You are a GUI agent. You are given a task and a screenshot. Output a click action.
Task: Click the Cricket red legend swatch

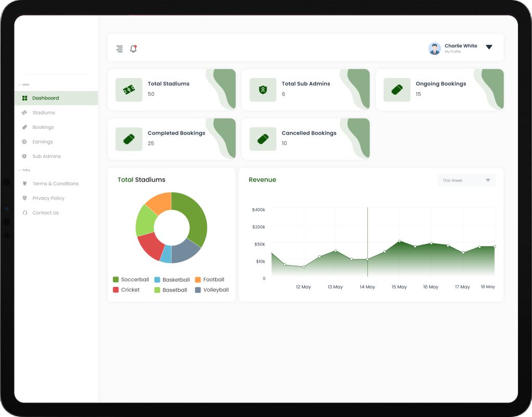(x=116, y=290)
